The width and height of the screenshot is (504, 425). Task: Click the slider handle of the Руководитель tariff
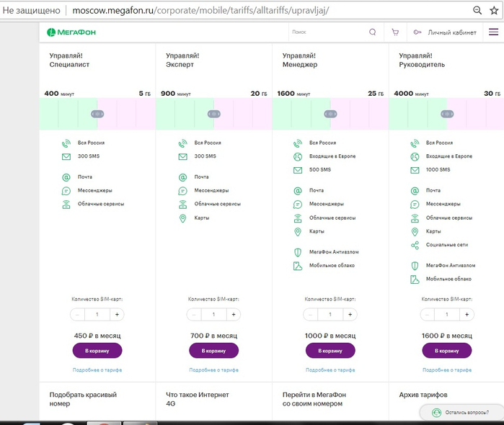(447, 114)
